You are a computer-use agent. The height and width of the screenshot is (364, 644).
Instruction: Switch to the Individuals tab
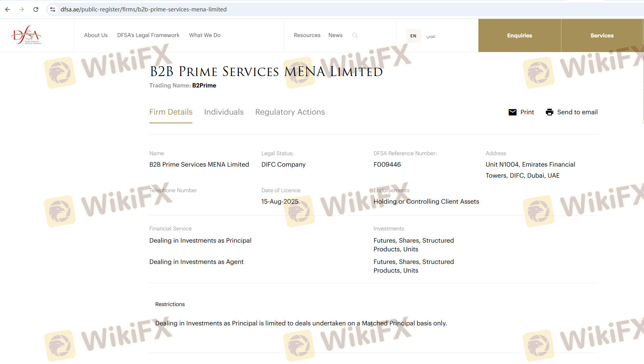(x=224, y=112)
